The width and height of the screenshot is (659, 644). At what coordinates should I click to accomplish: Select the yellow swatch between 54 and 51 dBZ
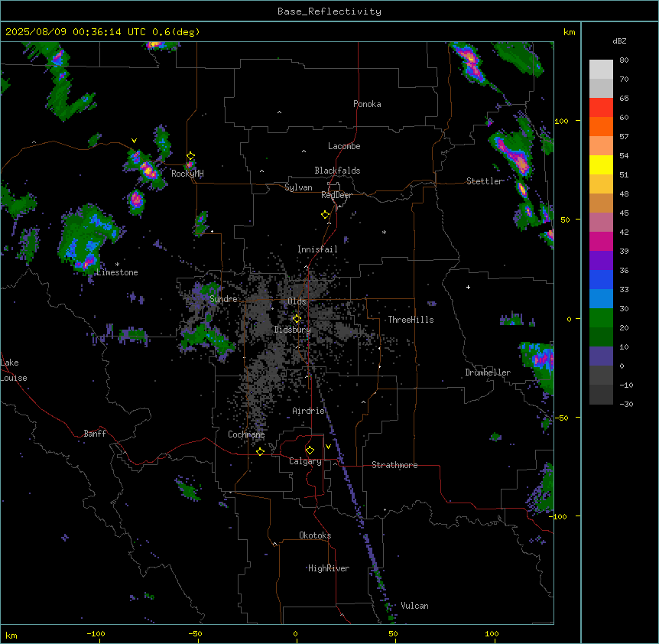point(601,164)
